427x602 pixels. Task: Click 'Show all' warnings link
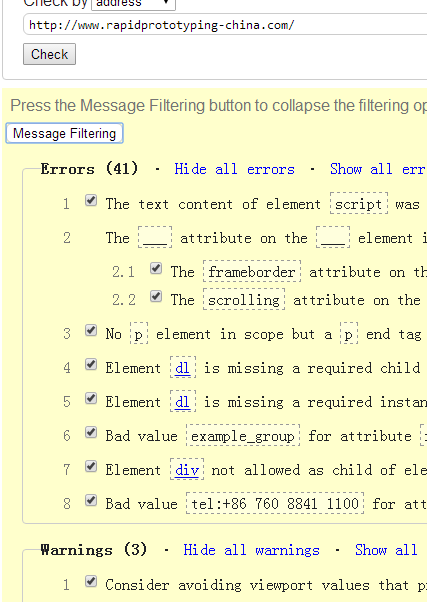tap(386, 550)
